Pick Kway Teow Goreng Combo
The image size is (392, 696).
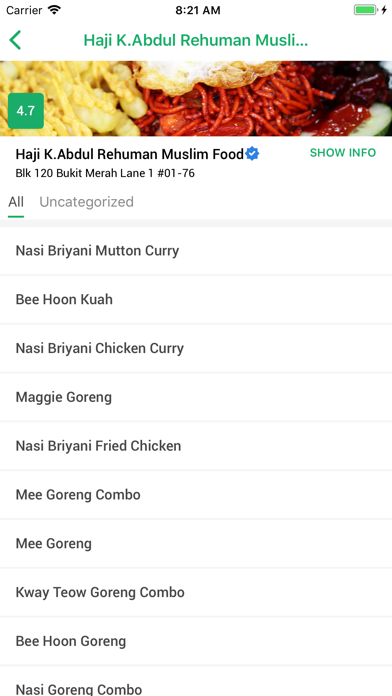click(x=196, y=593)
